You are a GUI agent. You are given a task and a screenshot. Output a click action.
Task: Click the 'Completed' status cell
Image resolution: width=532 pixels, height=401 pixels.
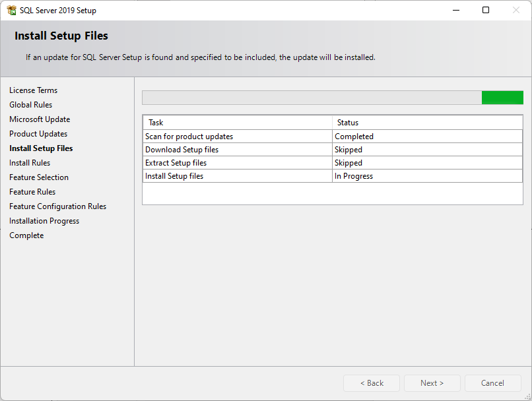pos(427,137)
